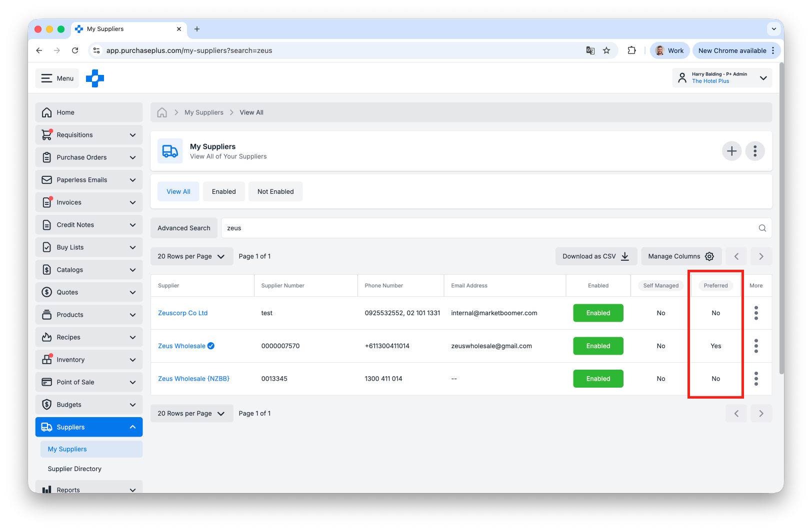This screenshot has width=812, height=530.
Task: Expand Purchase Orders menu
Action: 89,157
